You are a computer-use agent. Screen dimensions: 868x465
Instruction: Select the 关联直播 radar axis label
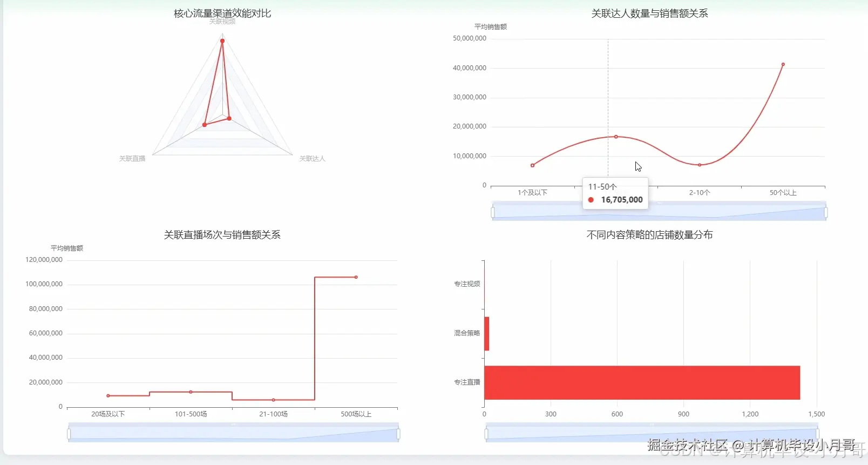(x=132, y=159)
